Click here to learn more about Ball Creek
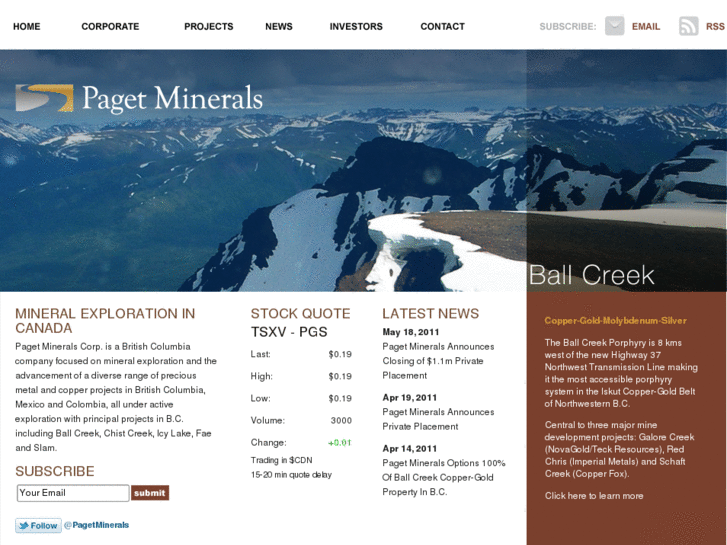The height and width of the screenshot is (545, 727). coord(594,495)
